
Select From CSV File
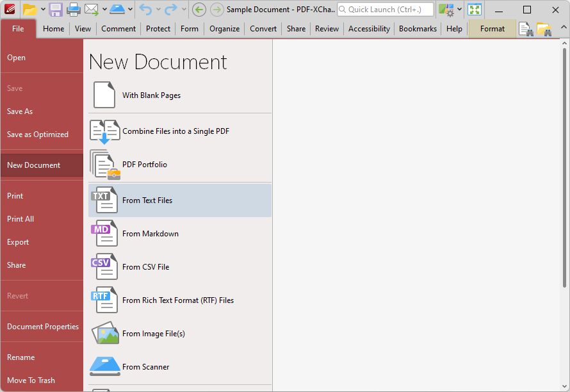[x=180, y=267]
